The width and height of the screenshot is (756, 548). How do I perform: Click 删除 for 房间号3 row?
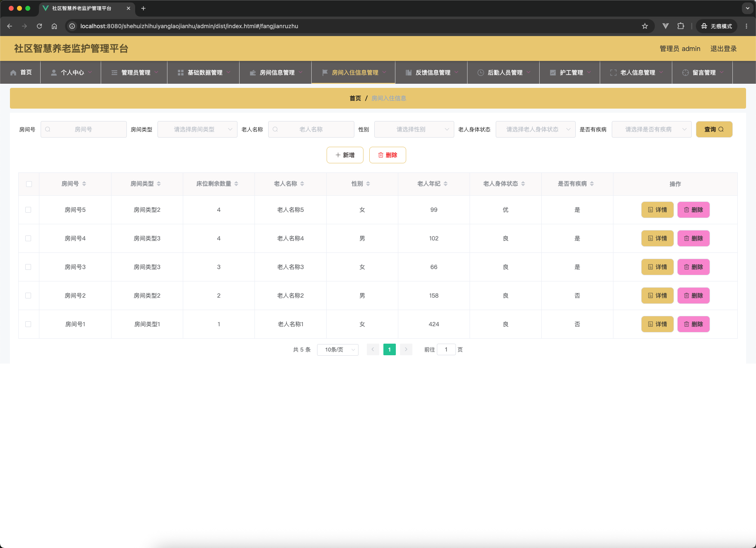coord(693,267)
